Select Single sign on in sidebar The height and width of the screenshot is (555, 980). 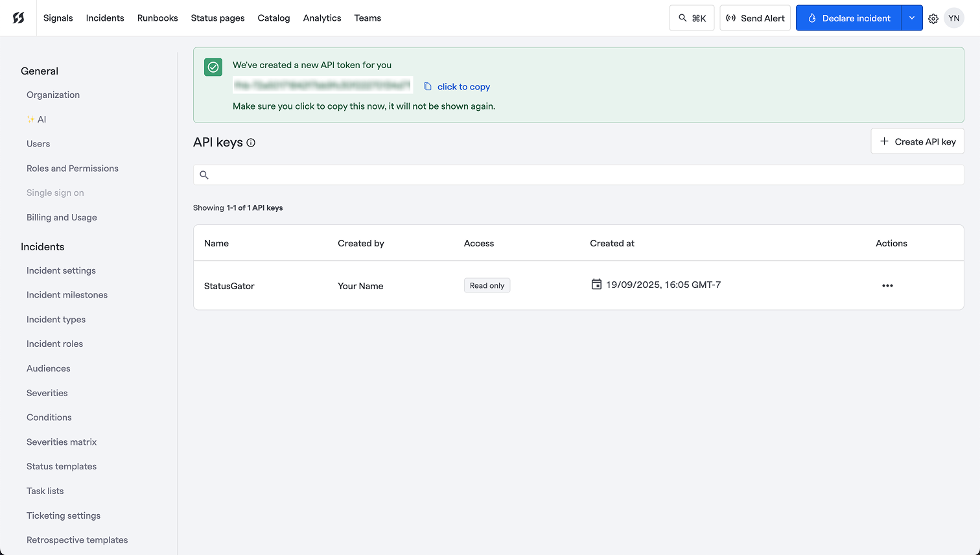pyautogui.click(x=55, y=193)
